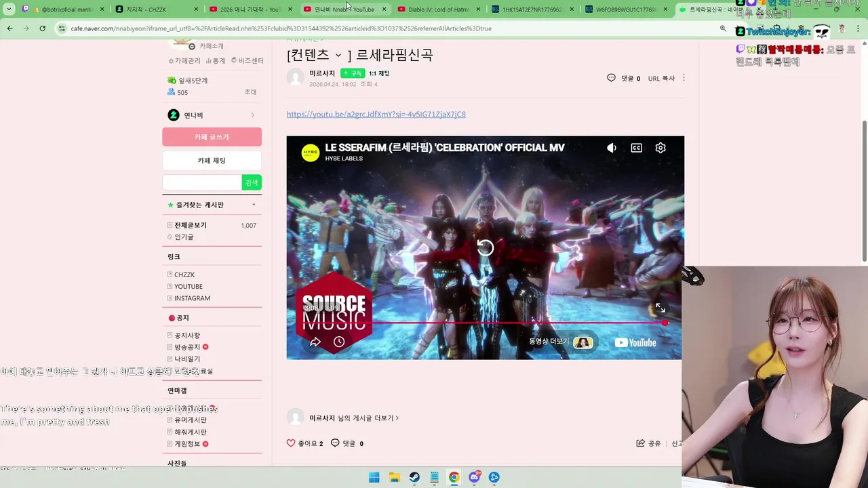Click 미르사지 author profile picture
Viewport: 868px width, 488px height.
(x=295, y=77)
